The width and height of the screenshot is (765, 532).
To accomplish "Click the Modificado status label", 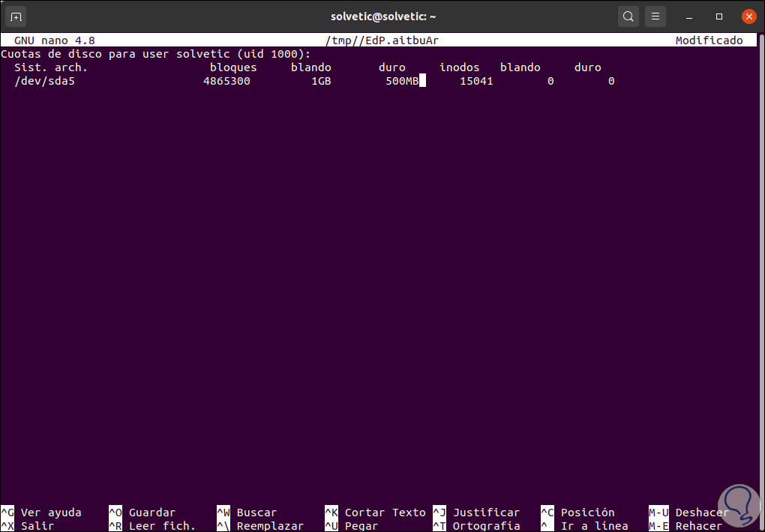I will 709,40.
